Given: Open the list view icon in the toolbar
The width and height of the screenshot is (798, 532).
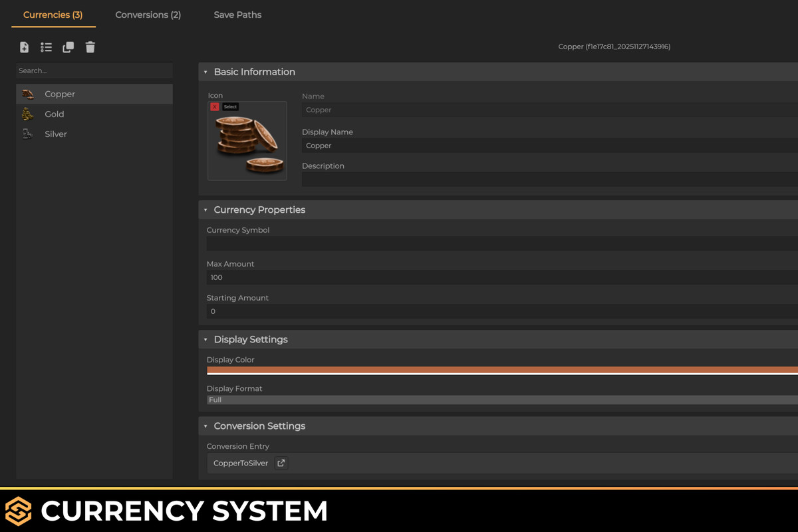Looking at the screenshot, I should pyautogui.click(x=46, y=47).
